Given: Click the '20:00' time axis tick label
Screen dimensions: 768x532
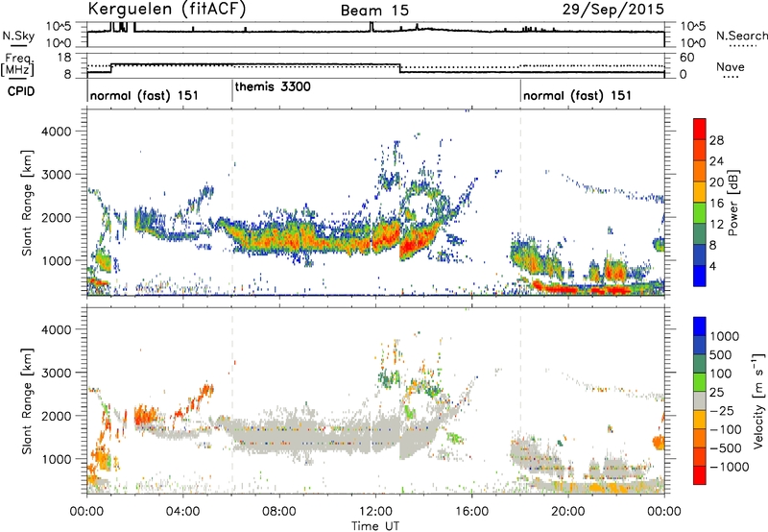Looking at the screenshot, I should click(x=567, y=512).
